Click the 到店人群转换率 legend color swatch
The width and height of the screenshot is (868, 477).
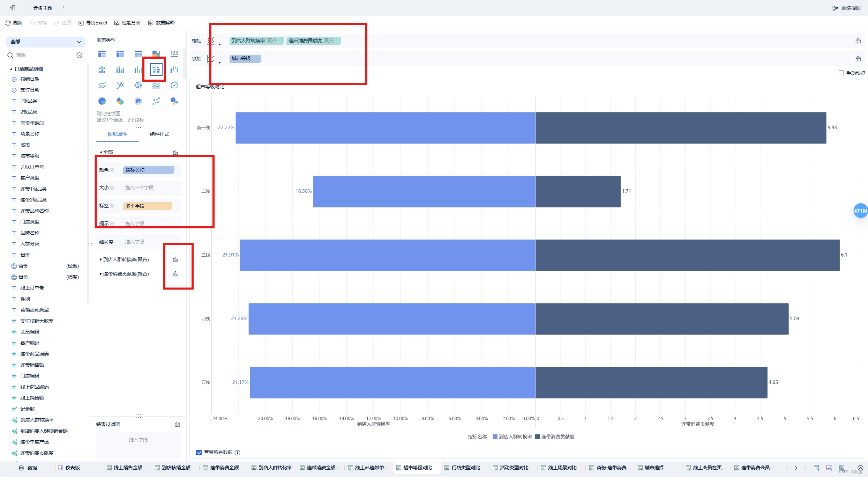[495, 437]
